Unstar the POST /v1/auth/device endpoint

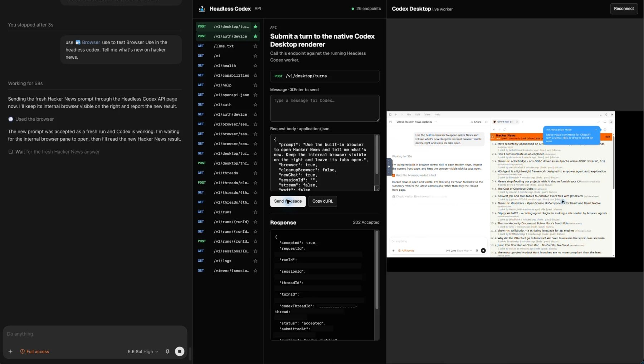coord(255,36)
